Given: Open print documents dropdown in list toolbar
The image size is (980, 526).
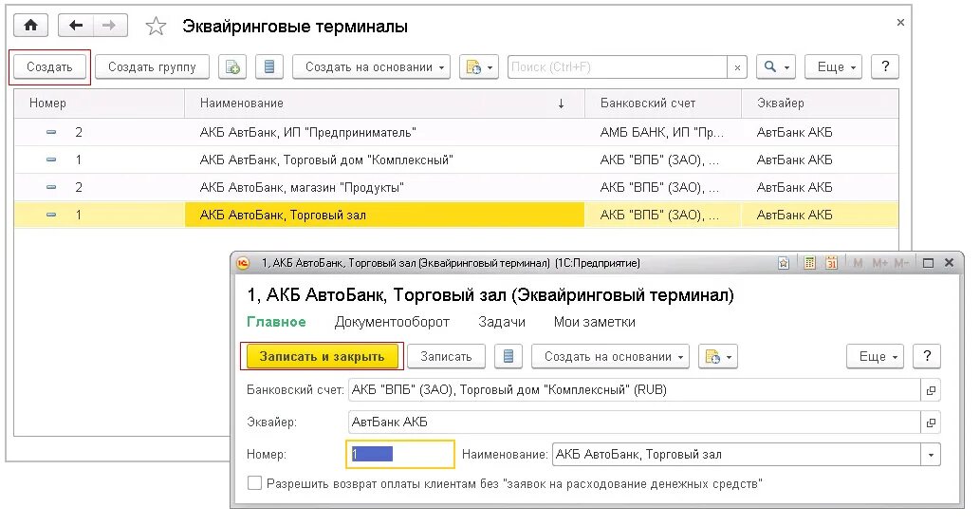Looking at the screenshot, I should click(x=479, y=66).
